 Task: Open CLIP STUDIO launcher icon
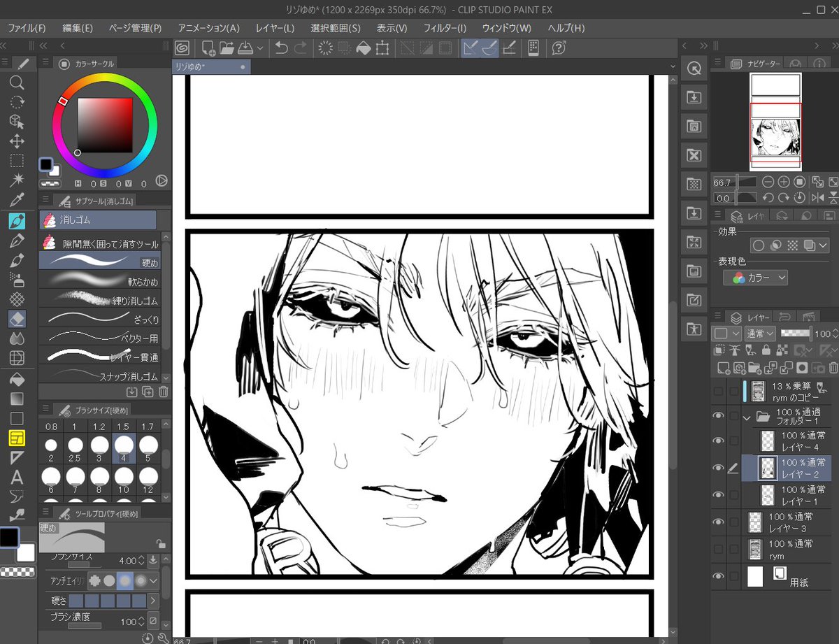(182, 48)
